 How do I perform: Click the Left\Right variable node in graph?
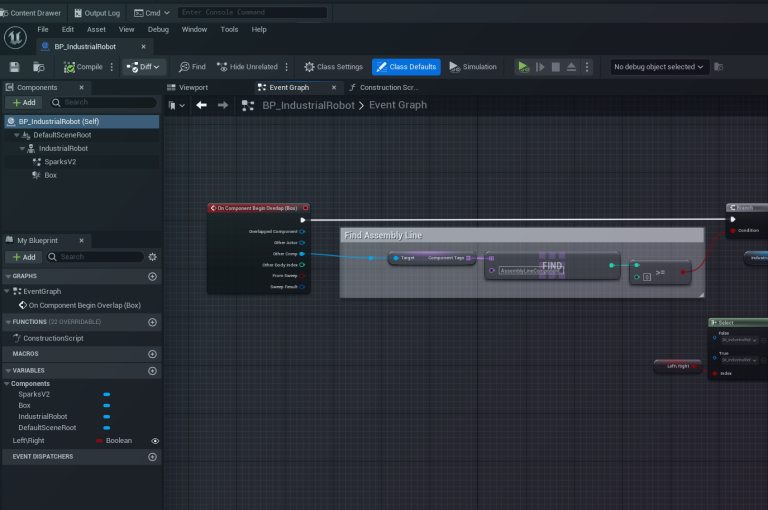coord(678,366)
